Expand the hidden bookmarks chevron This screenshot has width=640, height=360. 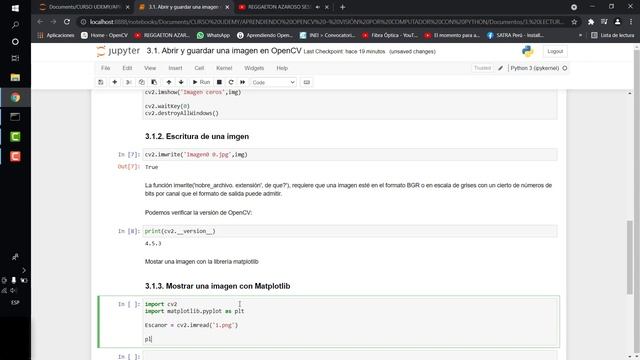tap(580, 36)
